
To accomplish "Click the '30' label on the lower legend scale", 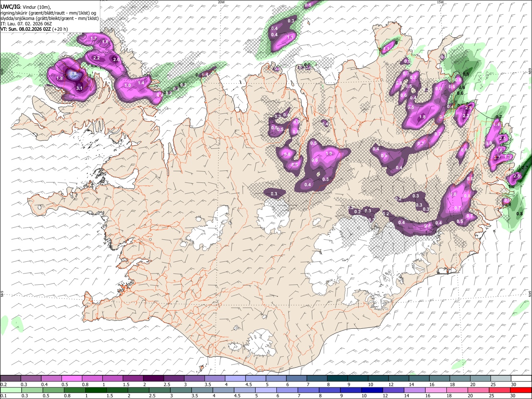I will point(514,397).
